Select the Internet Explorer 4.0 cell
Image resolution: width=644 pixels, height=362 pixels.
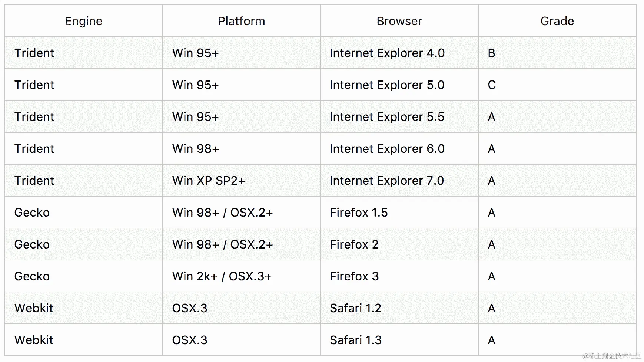387,53
